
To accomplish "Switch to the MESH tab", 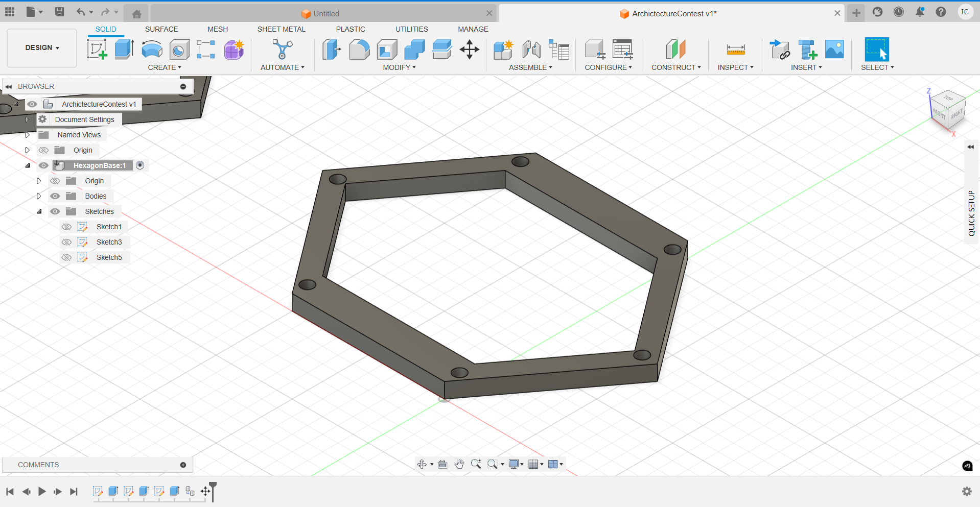I will (218, 29).
